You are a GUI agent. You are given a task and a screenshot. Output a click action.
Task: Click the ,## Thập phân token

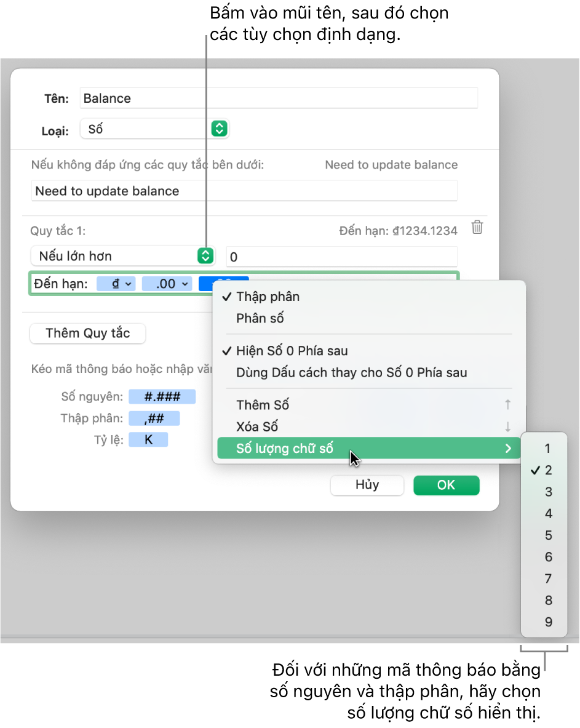pyautogui.click(x=154, y=418)
